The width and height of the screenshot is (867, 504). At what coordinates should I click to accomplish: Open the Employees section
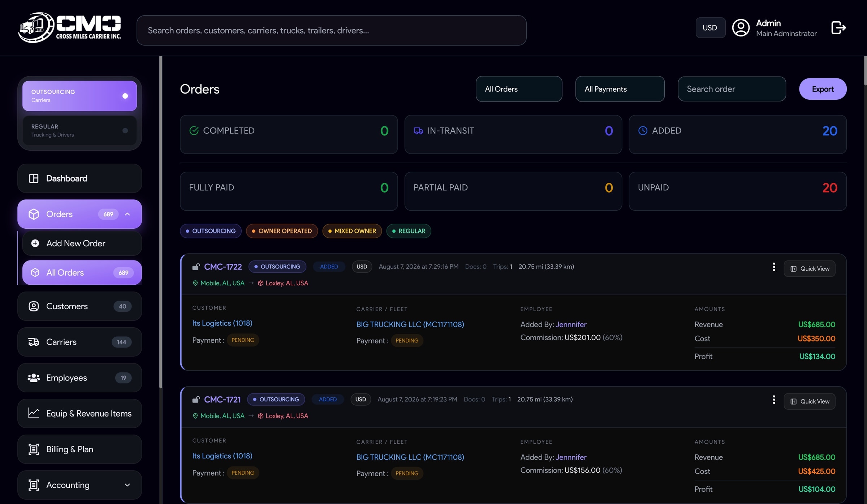79,378
